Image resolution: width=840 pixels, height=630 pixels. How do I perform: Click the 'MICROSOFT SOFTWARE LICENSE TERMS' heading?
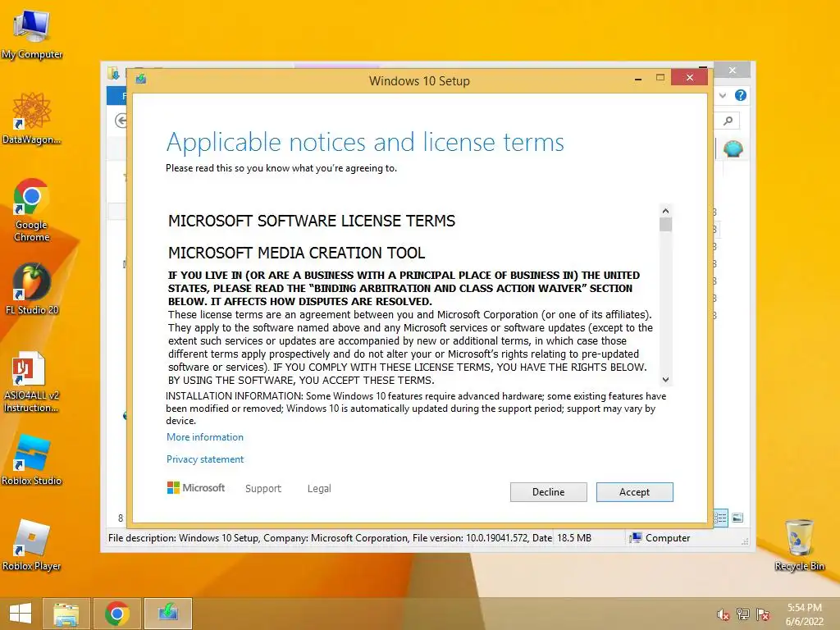[311, 221]
